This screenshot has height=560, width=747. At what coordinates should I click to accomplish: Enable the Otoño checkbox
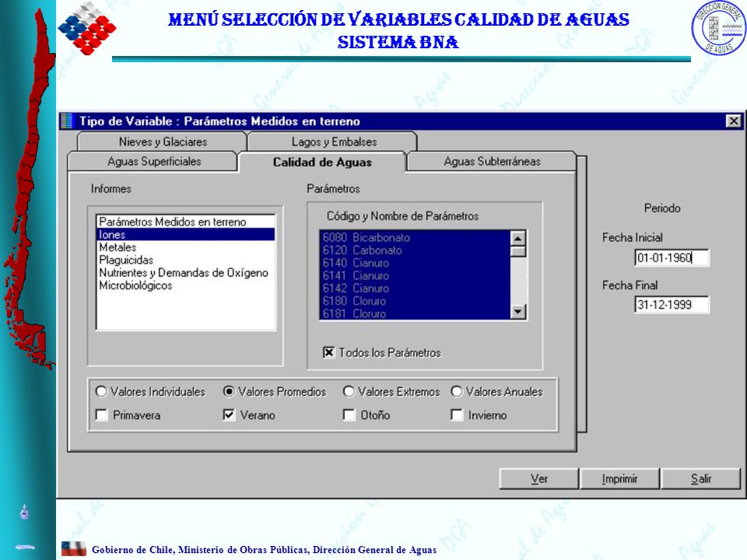[349, 415]
